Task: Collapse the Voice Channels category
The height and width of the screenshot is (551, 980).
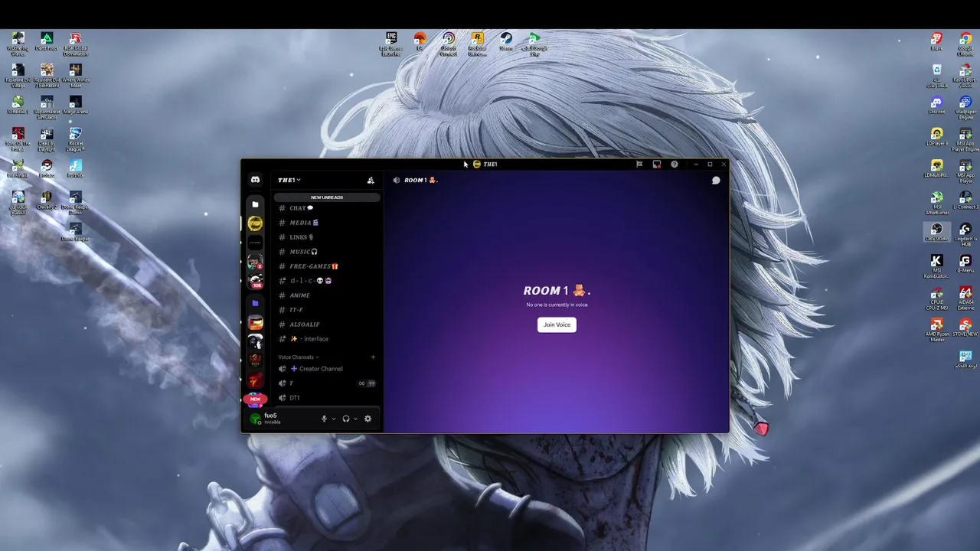Action: [298, 357]
